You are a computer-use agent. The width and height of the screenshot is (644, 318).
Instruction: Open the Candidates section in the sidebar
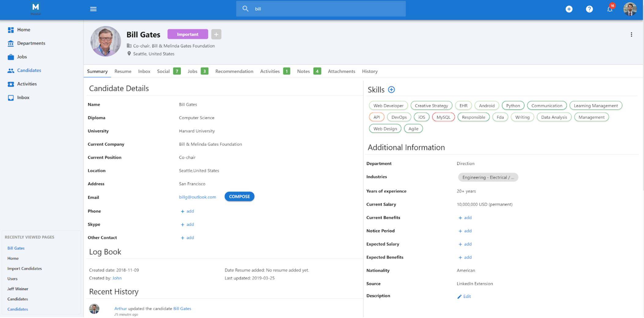coord(29,70)
